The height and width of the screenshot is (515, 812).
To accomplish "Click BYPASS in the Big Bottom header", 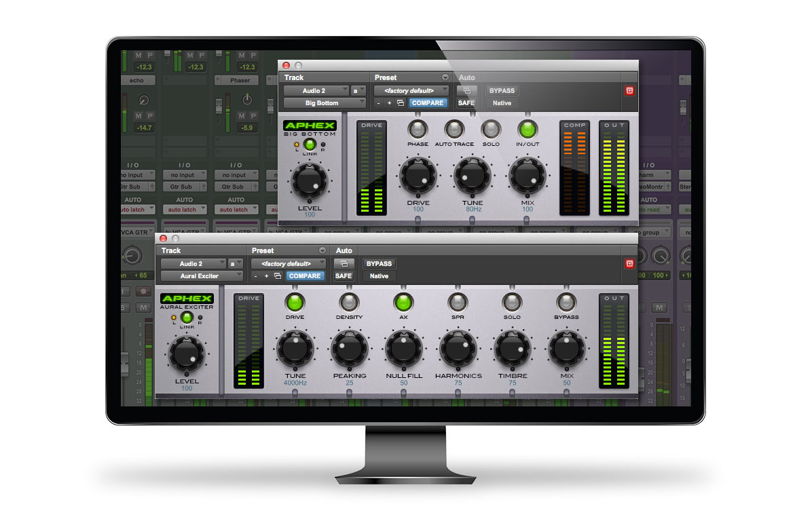I will pos(502,90).
